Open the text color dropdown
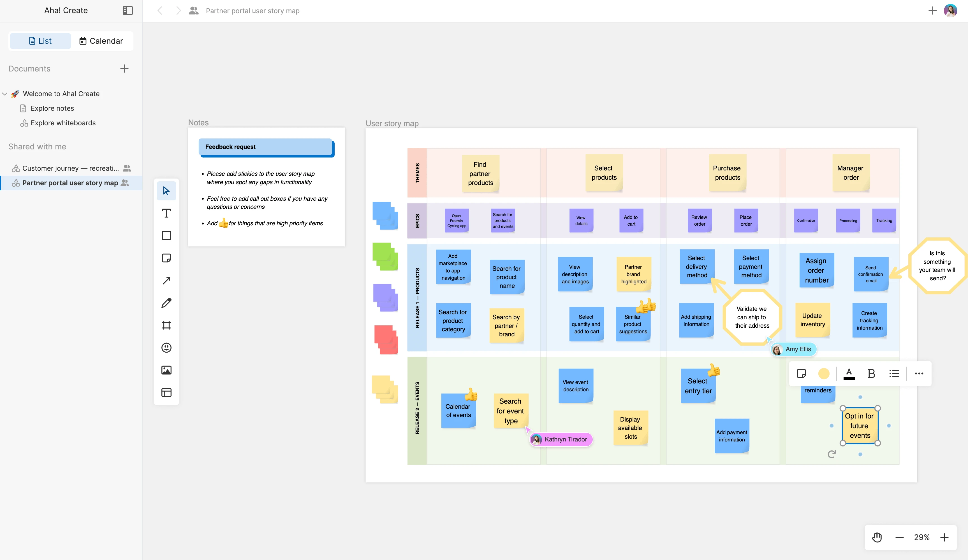This screenshot has width=968, height=560. 849,373
